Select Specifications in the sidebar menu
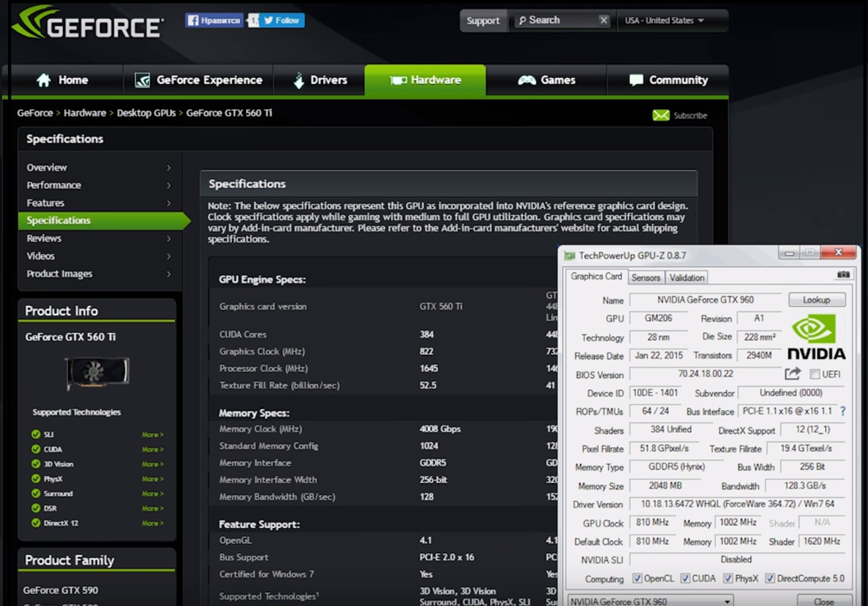The height and width of the screenshot is (606, 868). pyautogui.click(x=104, y=221)
